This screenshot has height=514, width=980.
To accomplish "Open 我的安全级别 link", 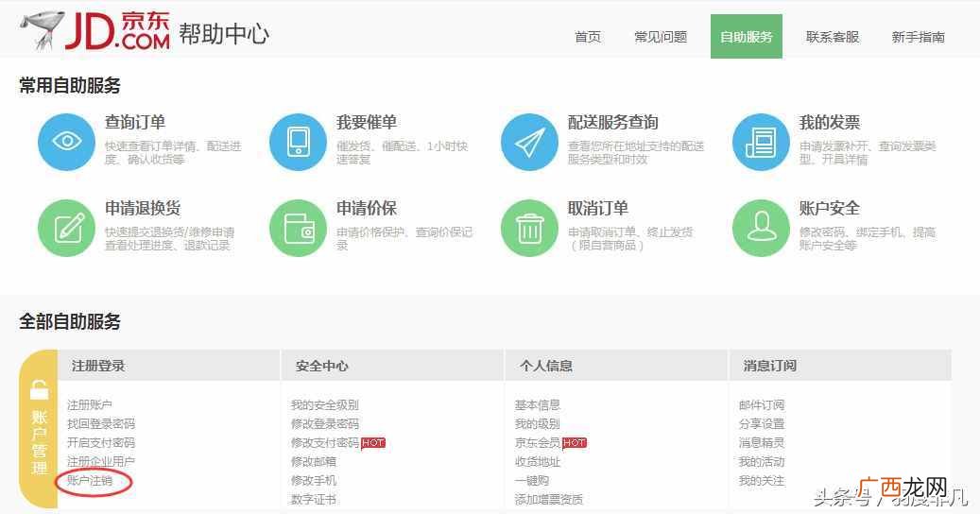I will click(324, 404).
